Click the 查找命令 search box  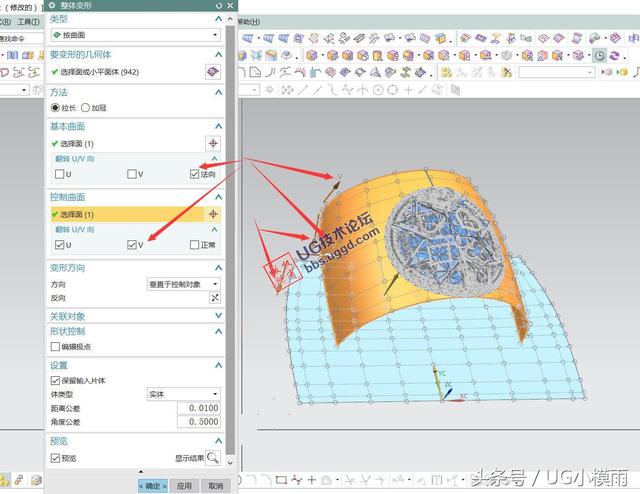coord(21,39)
